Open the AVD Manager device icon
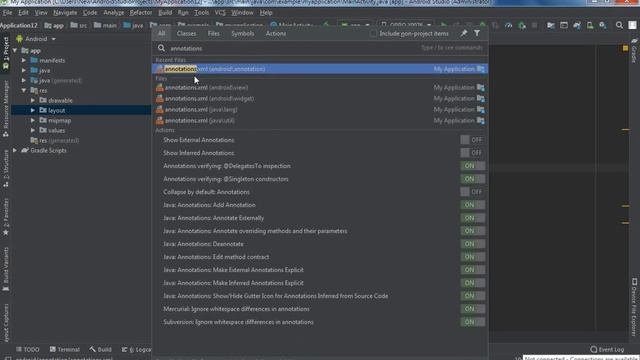 [590, 25]
